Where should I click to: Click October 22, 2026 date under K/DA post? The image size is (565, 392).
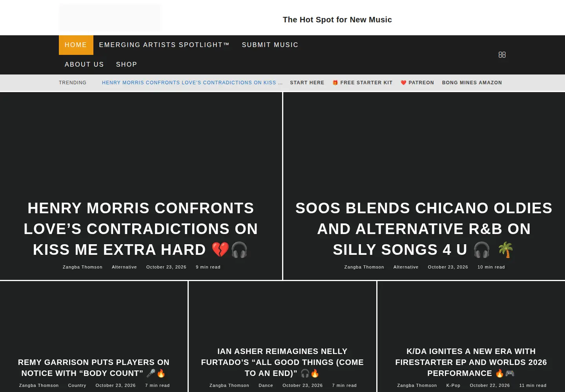pos(490,385)
